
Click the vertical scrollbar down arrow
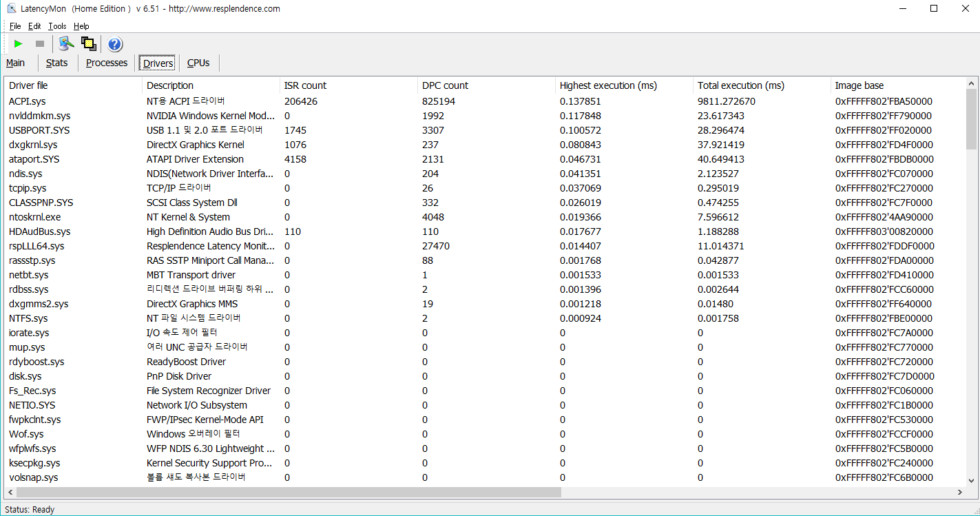tap(971, 481)
